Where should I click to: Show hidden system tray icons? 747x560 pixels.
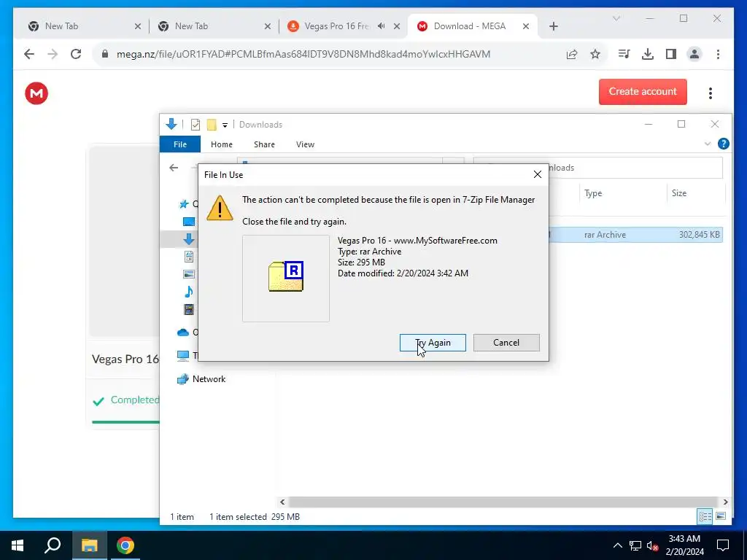tap(617, 545)
